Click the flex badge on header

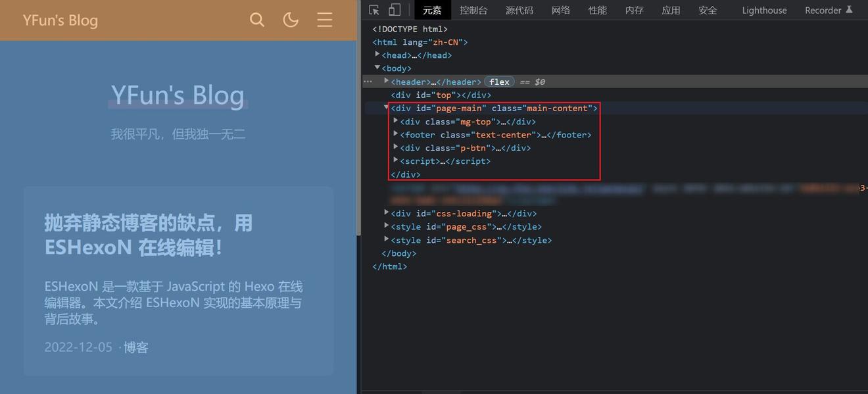(499, 82)
